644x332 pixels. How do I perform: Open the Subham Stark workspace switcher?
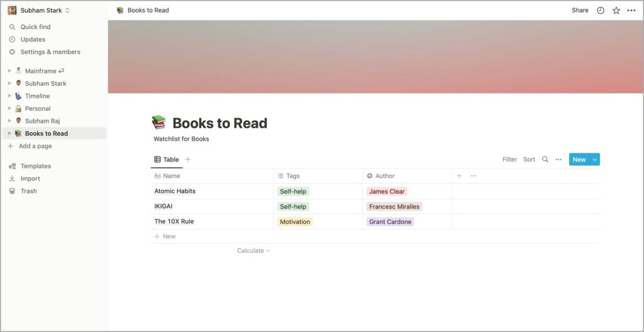coord(39,11)
